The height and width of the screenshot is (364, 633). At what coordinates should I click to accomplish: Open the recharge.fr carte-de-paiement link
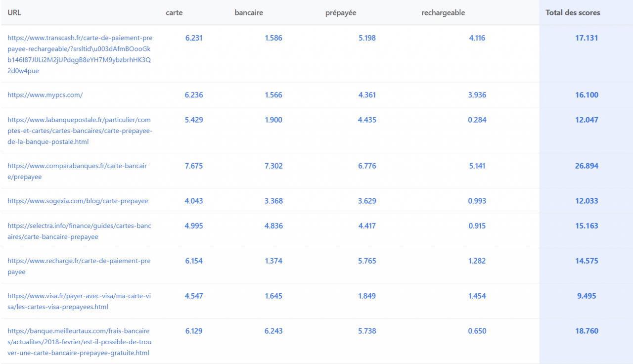click(79, 266)
